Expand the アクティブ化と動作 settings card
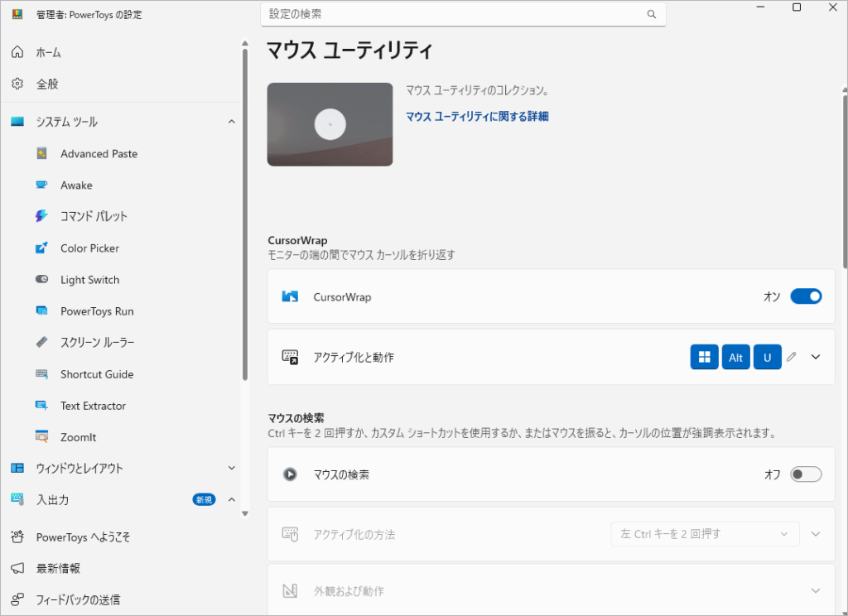 816,357
